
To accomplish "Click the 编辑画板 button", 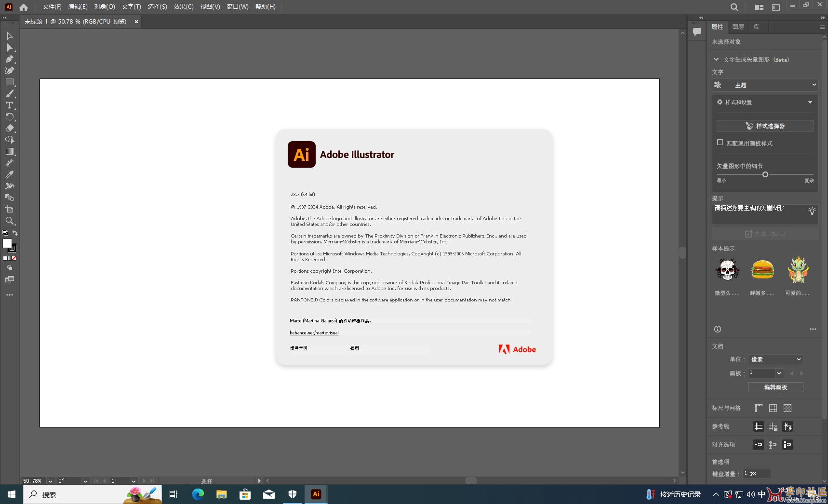I will pos(775,387).
